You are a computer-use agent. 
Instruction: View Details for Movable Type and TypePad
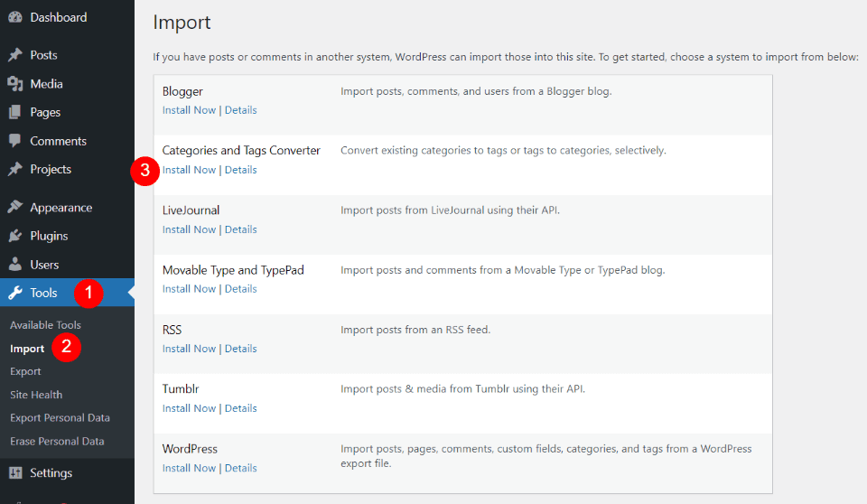point(240,289)
